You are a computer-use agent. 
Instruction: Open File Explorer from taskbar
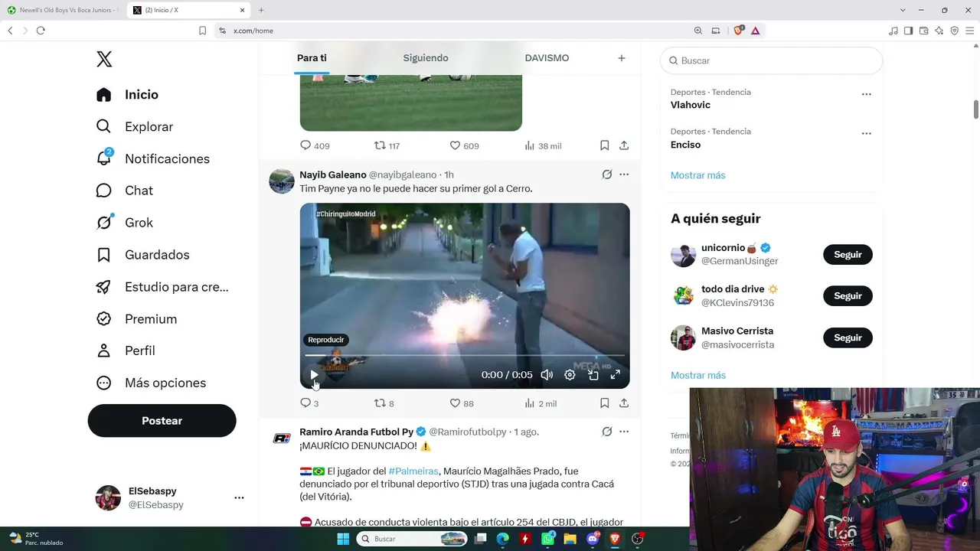pos(570,539)
